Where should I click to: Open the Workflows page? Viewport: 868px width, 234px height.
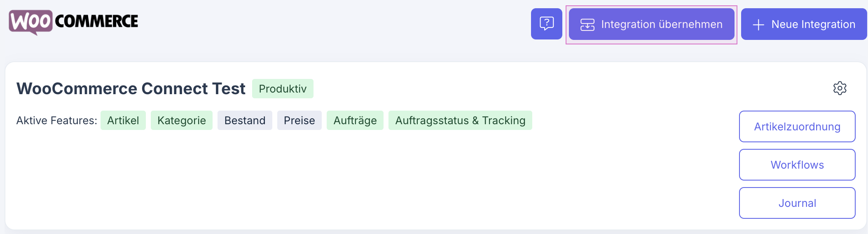tap(797, 165)
